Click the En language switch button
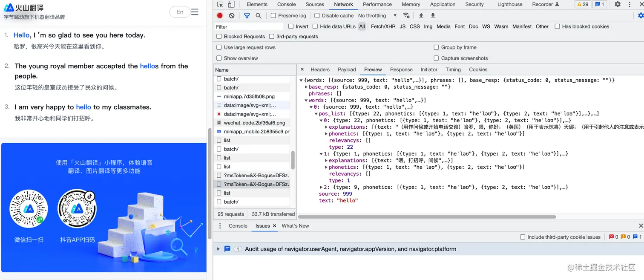The height and width of the screenshot is (280, 644). point(180,12)
